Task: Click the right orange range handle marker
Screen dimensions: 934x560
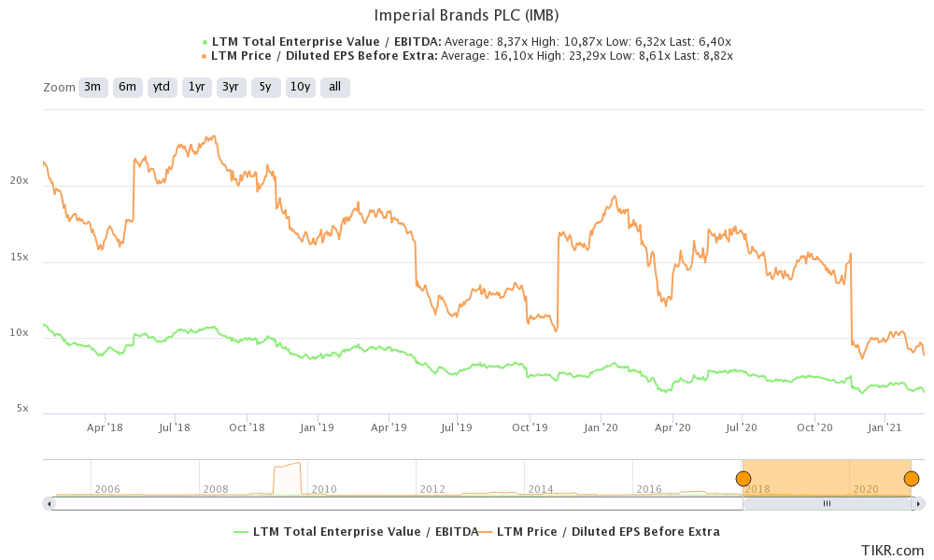Action: [911, 478]
